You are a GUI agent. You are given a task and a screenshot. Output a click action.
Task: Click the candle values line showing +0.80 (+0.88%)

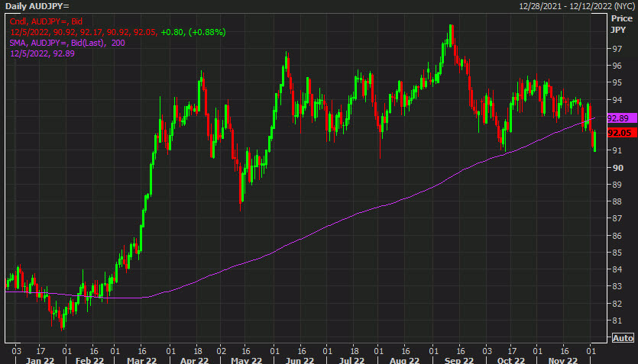coord(118,32)
